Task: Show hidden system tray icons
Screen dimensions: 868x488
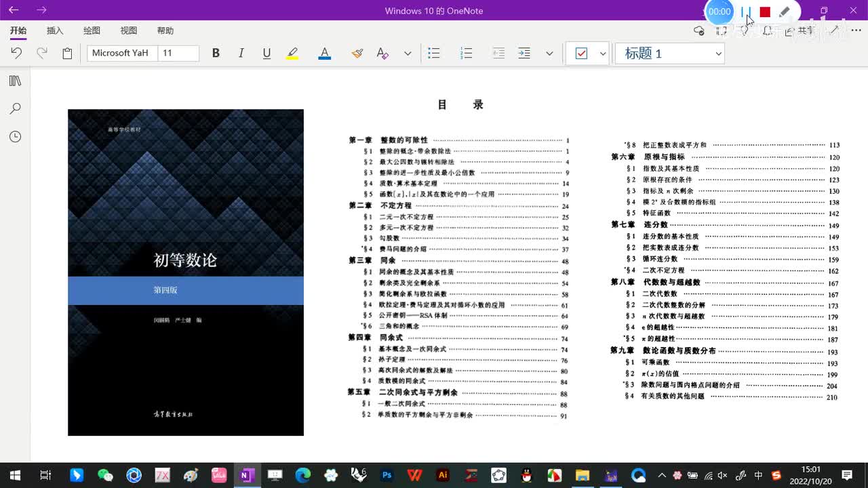Action: pyautogui.click(x=662, y=475)
